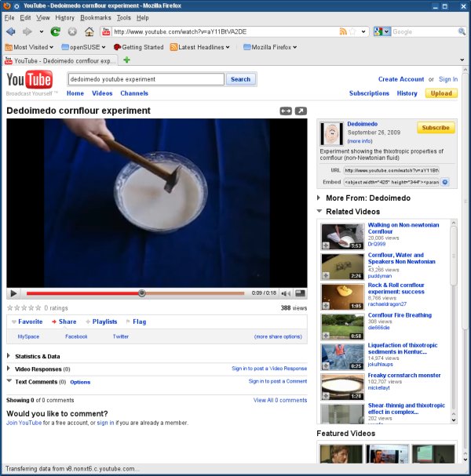Open history dropdown next to Forward arrow

(x=42, y=31)
